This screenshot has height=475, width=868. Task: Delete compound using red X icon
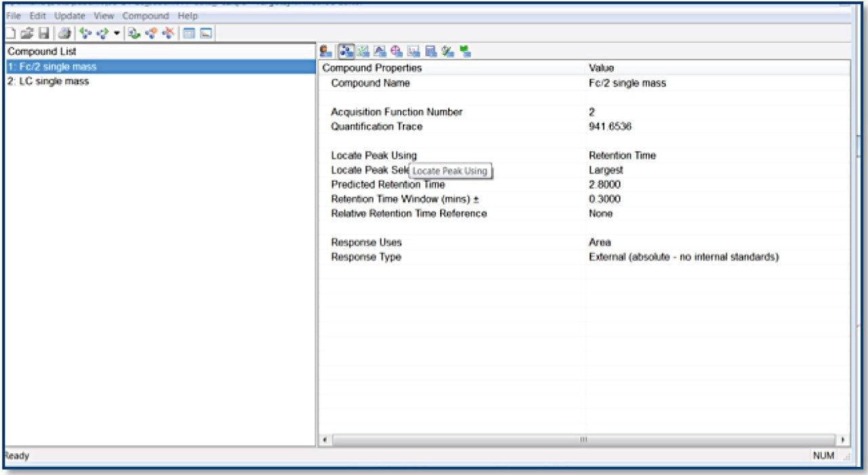167,33
